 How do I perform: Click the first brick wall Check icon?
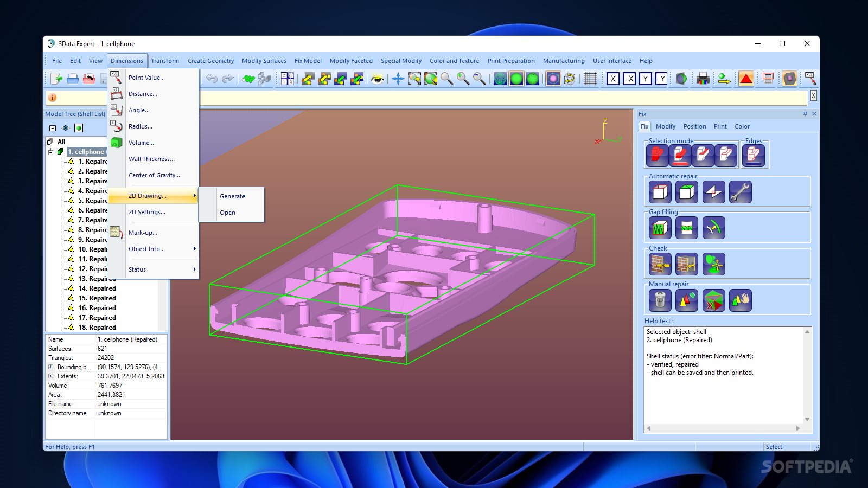(660, 264)
